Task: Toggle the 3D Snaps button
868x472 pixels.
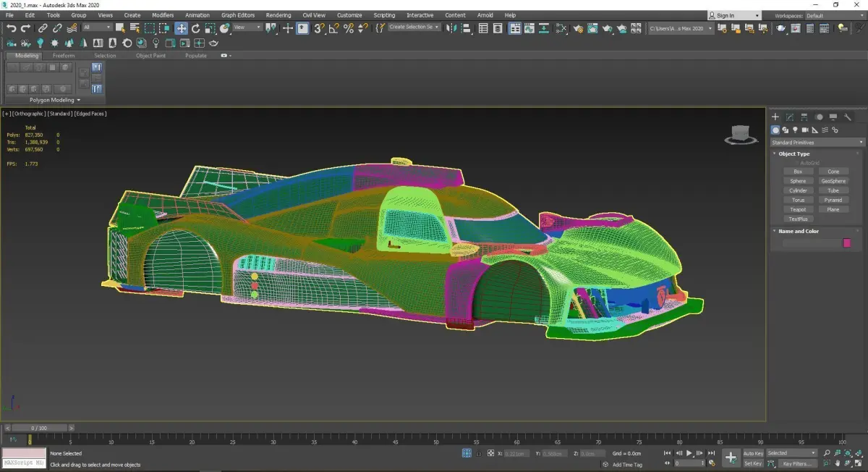Action: click(319, 28)
